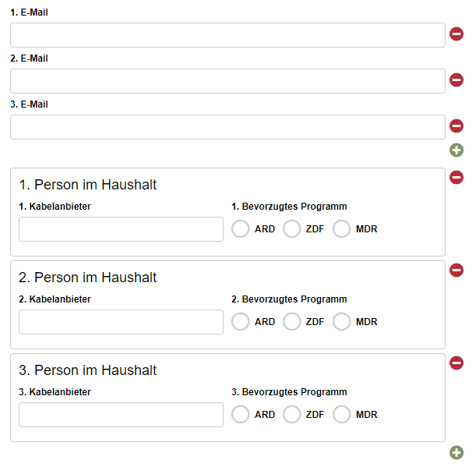Remove 2. Person im Haushalt section
Screen dimensions: 476x467
[x=457, y=270]
